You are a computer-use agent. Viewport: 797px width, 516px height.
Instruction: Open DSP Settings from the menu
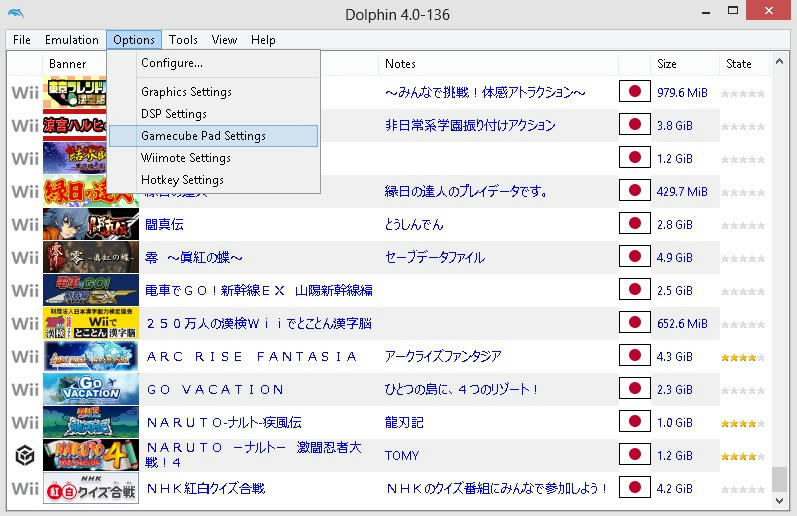point(174,114)
